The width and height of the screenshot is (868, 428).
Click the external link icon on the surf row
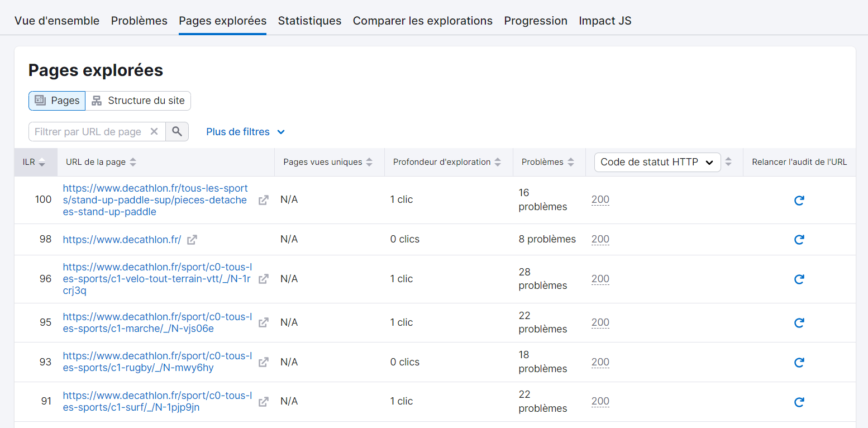tap(263, 401)
